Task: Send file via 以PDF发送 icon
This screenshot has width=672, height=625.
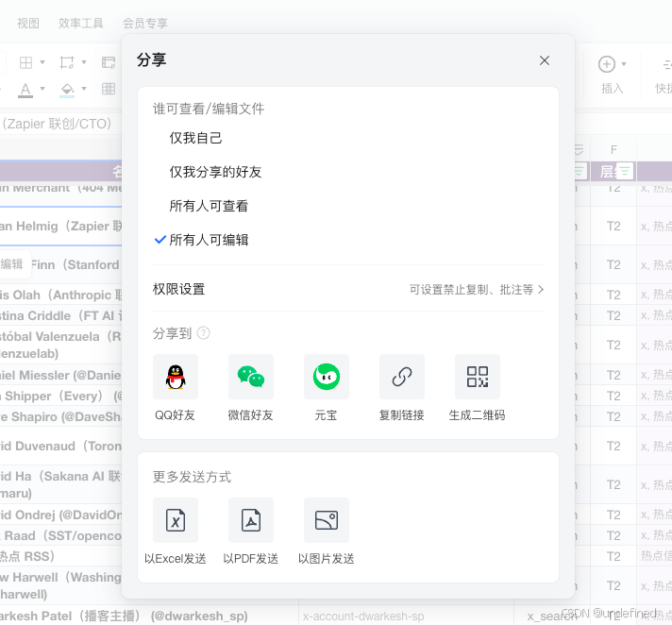Action: click(x=251, y=520)
